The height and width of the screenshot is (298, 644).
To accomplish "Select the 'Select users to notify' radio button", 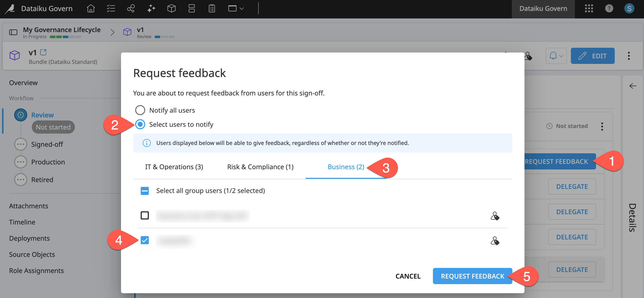I will [x=140, y=124].
